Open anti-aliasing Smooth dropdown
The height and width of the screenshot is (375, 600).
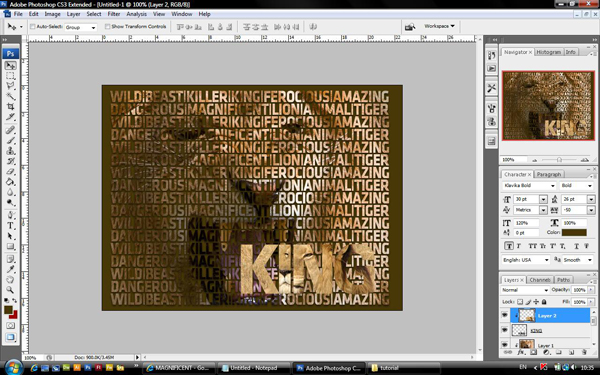point(578,260)
